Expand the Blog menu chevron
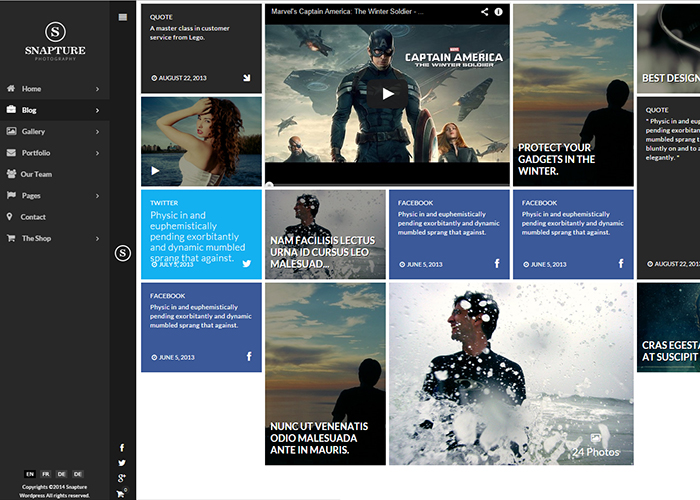This screenshot has height=500, width=700. pos(97,110)
